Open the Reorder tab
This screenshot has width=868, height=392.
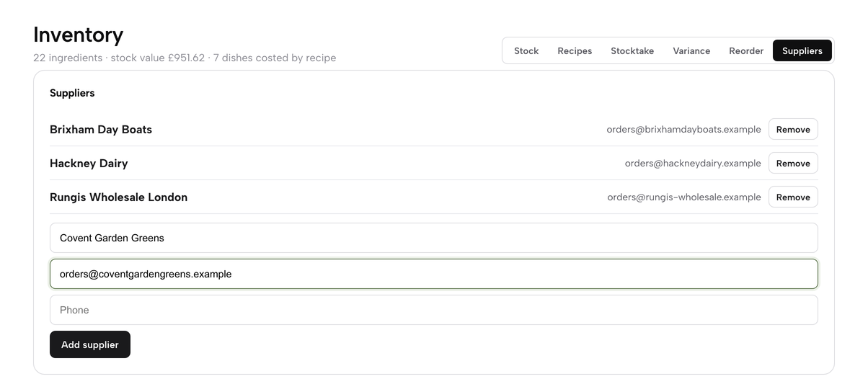(x=746, y=50)
